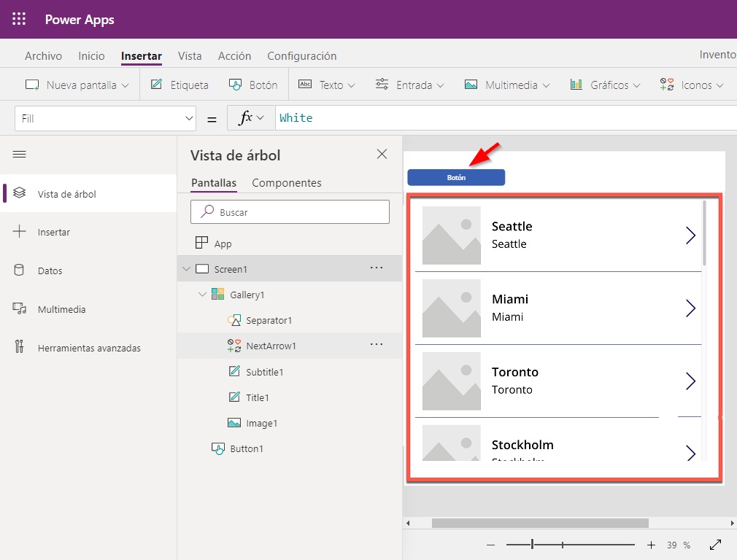Image resolution: width=737 pixels, height=560 pixels.
Task: Click the Buscar search field
Action: click(x=290, y=212)
